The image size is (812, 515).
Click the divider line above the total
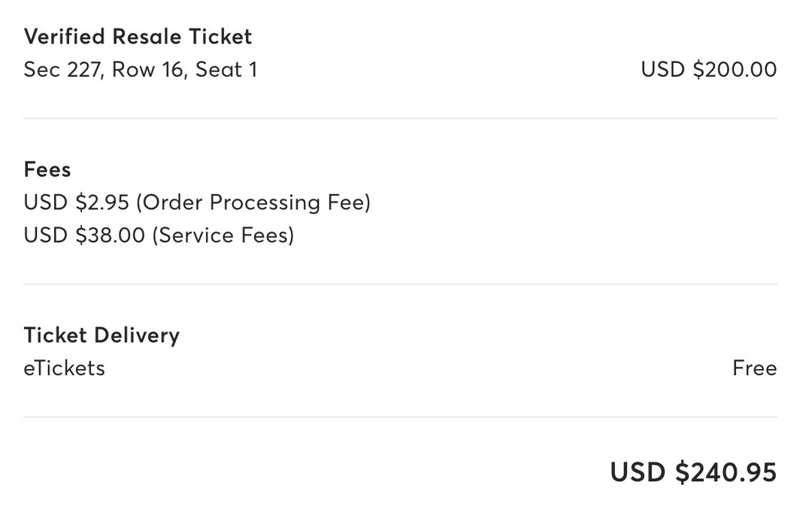point(400,417)
